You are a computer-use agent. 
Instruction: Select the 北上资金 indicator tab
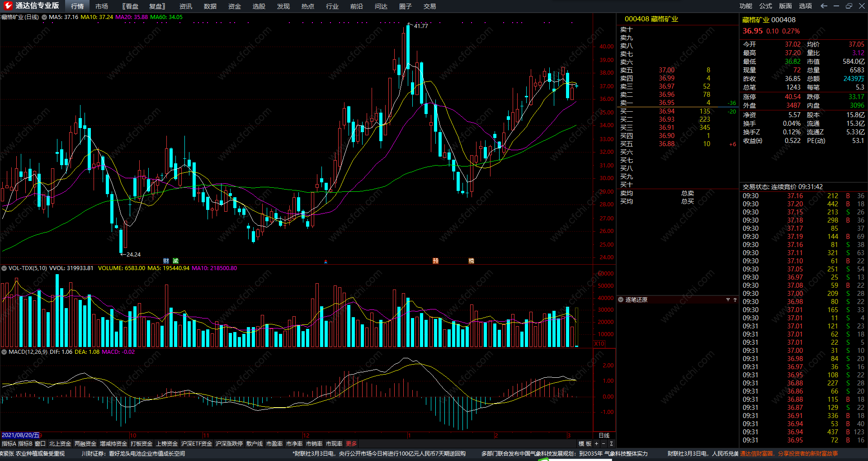(x=60, y=444)
